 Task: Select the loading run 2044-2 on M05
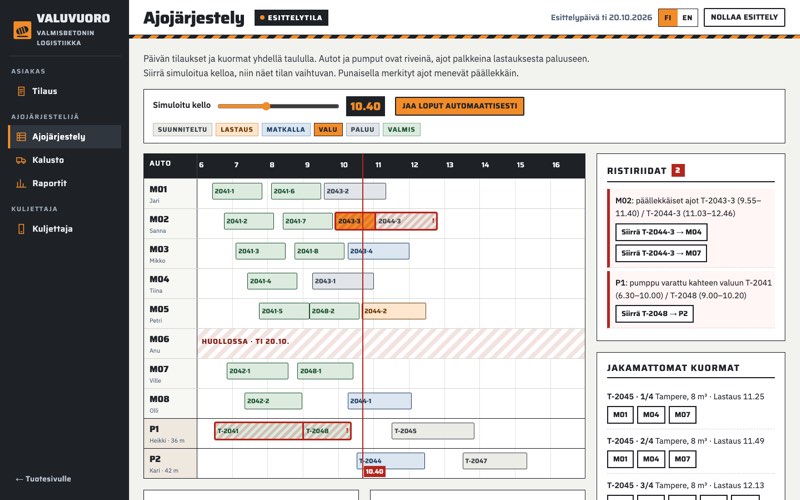tap(394, 311)
